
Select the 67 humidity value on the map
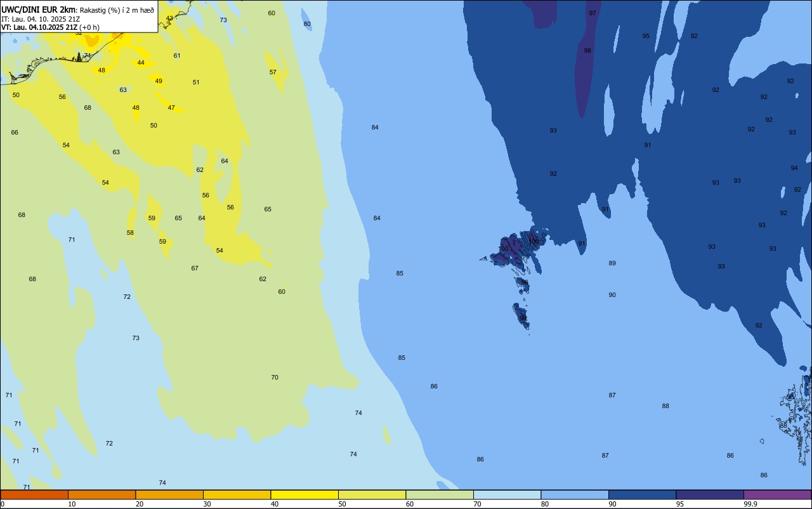195,268
